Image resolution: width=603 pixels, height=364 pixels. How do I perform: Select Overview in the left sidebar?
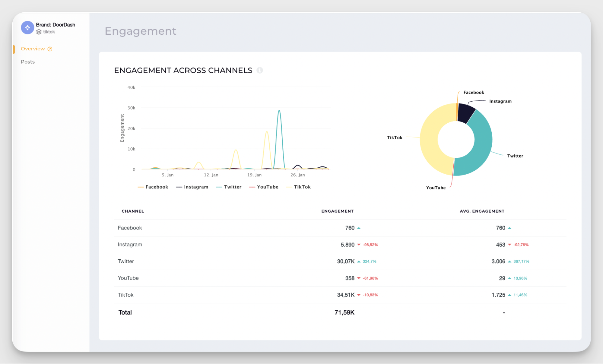[33, 49]
